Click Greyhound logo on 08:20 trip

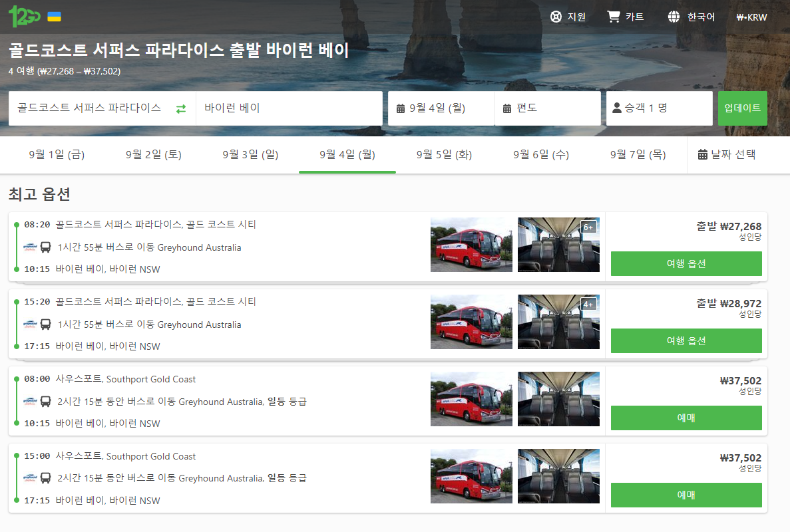[x=30, y=247]
